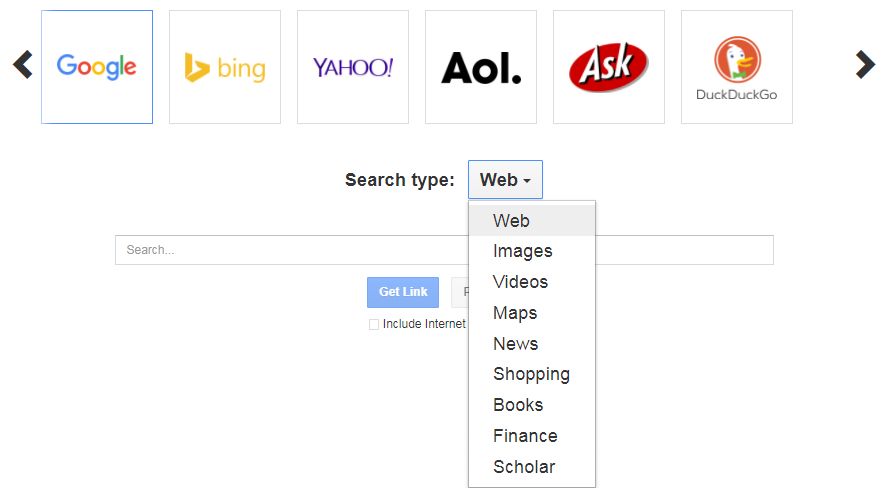The width and height of the screenshot is (886, 488).
Task: Select the Google search engine logo
Action: [97, 67]
